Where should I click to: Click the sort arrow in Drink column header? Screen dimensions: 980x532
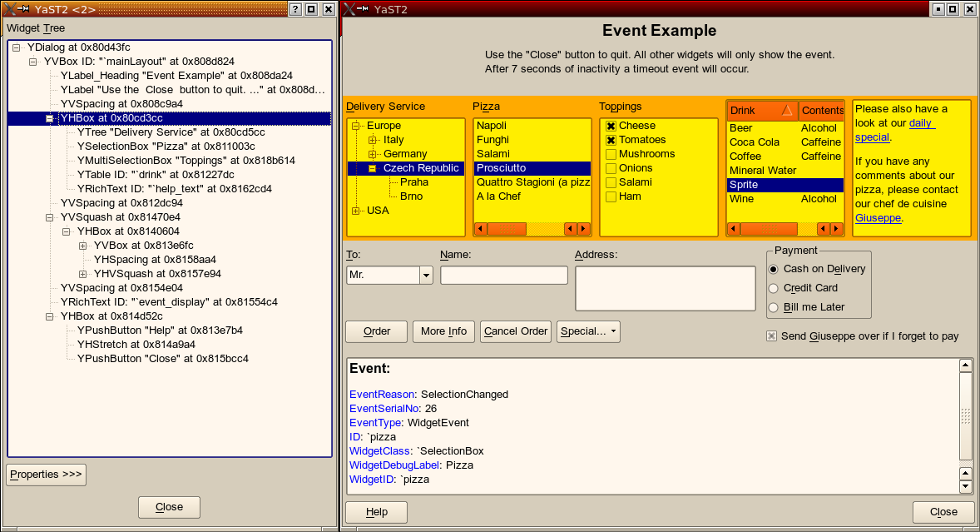(786, 111)
